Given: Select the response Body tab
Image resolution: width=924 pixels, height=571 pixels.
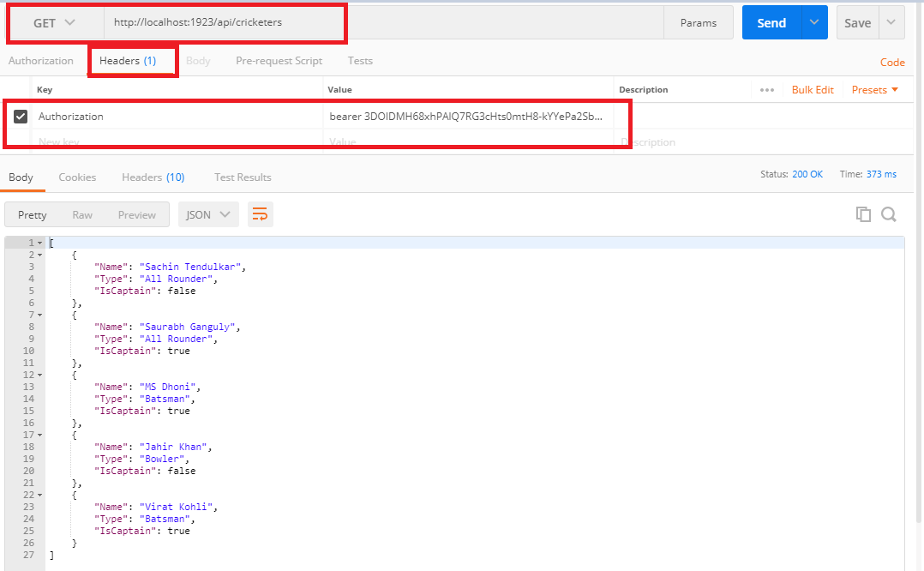Looking at the screenshot, I should [x=21, y=177].
